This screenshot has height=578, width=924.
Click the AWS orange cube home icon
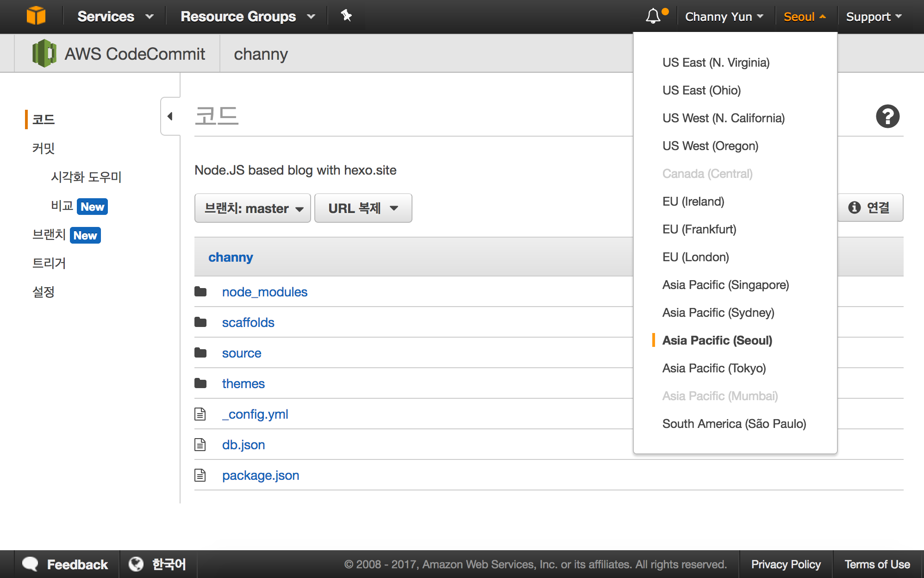(36, 16)
